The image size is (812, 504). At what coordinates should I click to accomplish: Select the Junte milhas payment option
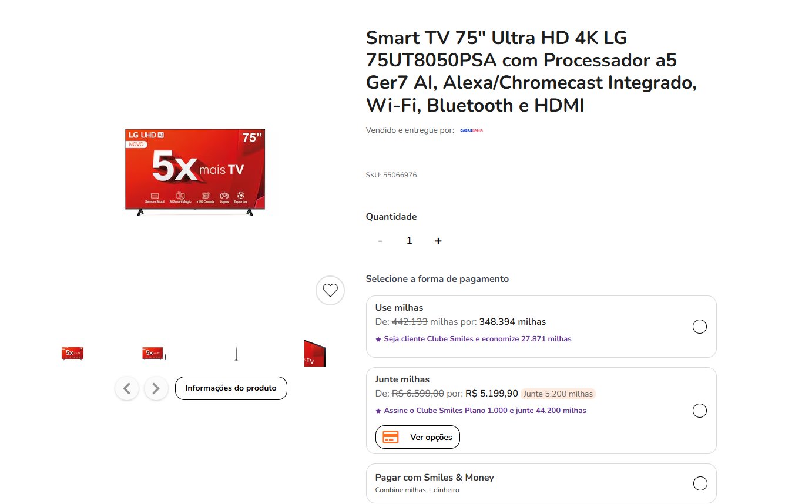click(700, 411)
